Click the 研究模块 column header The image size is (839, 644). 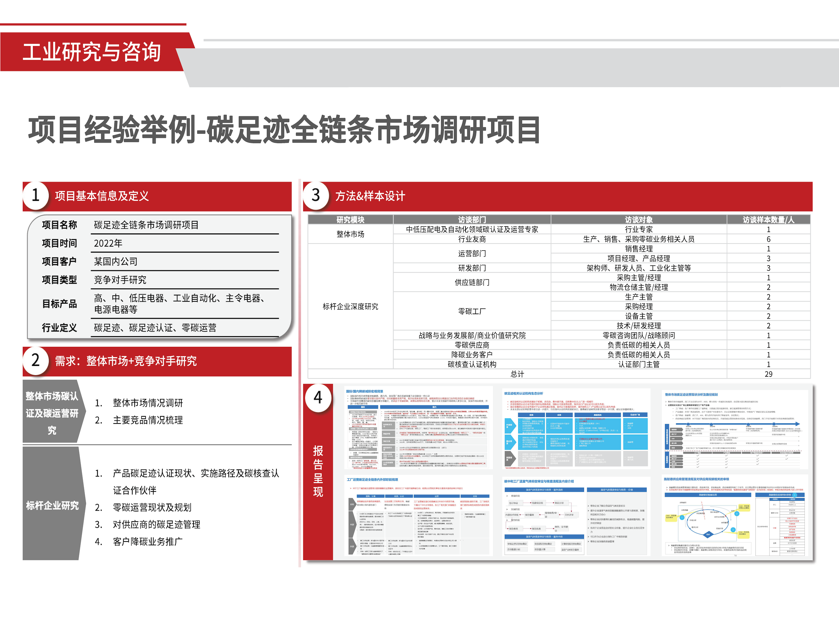click(350, 220)
